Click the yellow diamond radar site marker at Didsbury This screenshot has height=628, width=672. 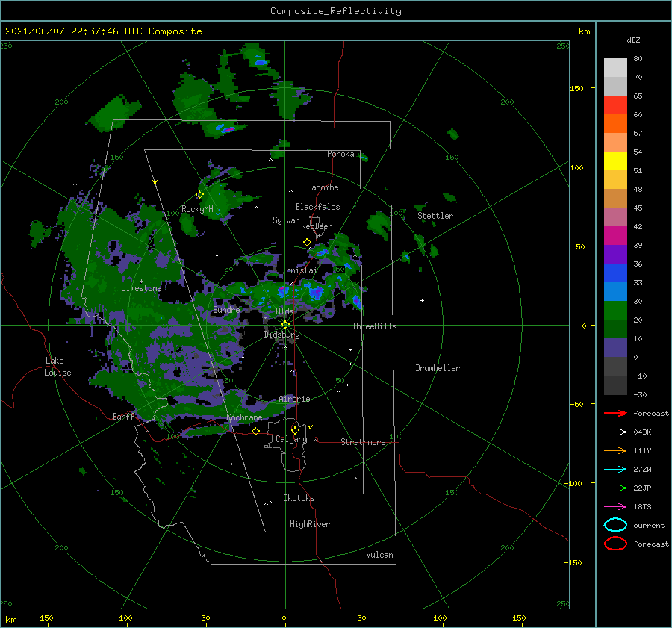pos(285,325)
